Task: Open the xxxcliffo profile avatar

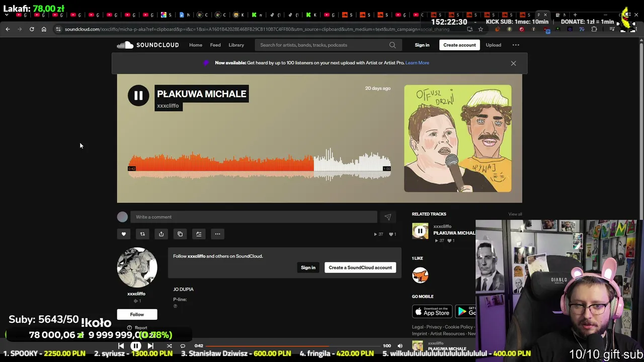Action: 137,267
